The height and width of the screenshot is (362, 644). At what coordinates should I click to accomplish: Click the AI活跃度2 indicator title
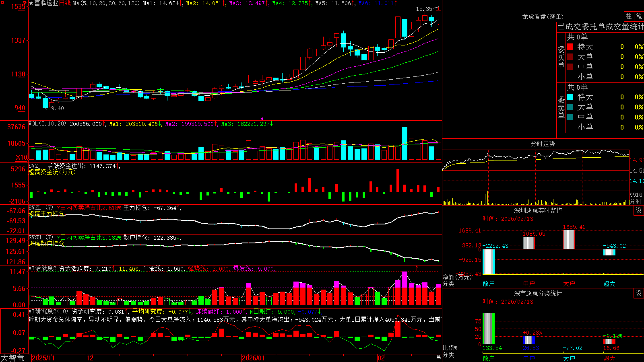[x=43, y=268]
